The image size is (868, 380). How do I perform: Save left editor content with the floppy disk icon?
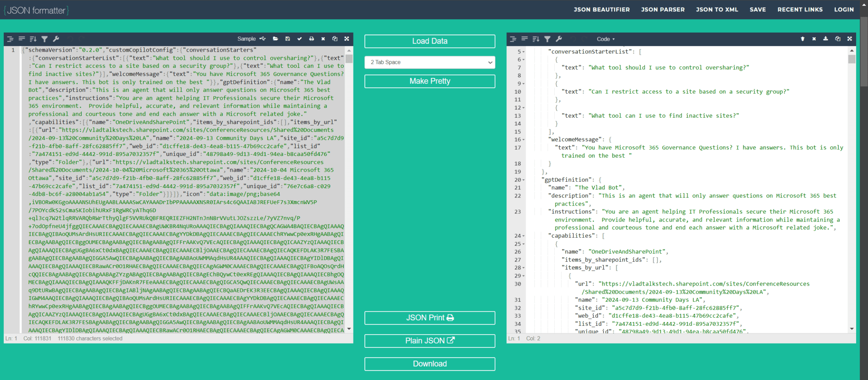point(287,39)
